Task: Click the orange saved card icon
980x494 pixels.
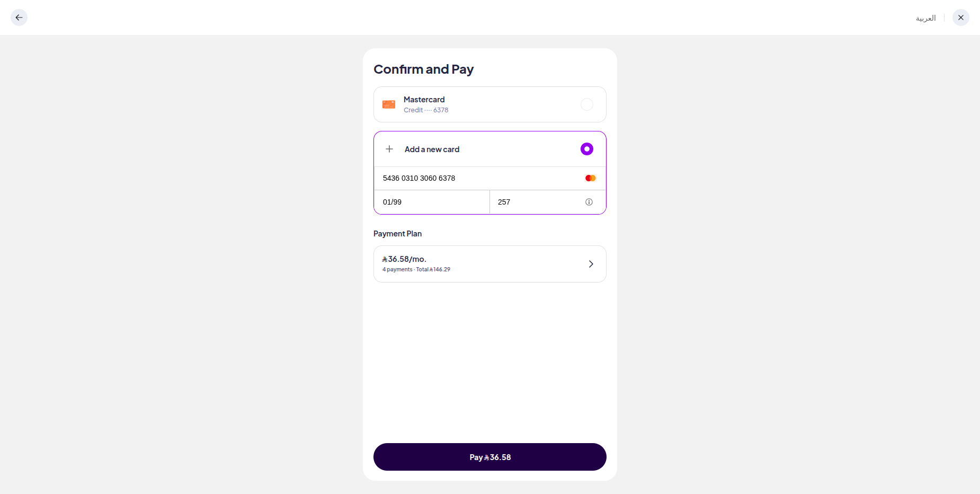Action: click(389, 104)
